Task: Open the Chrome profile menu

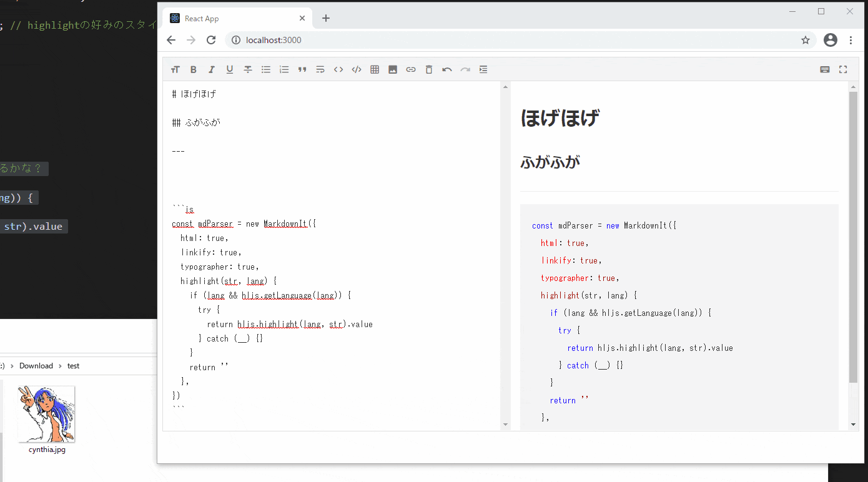Action: pos(831,40)
